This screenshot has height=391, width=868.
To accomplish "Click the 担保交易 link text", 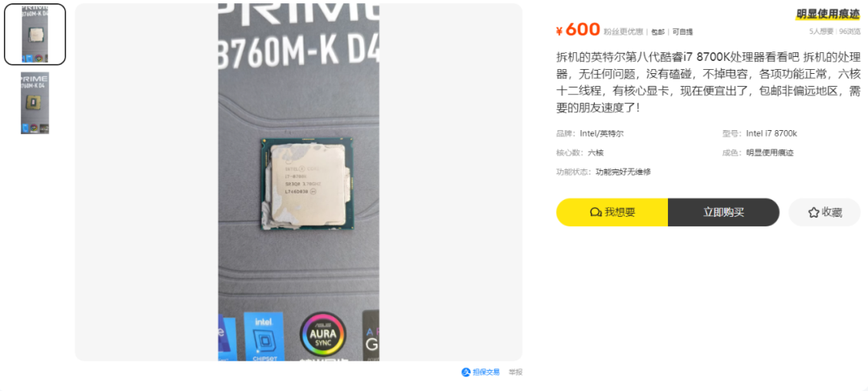I will [x=486, y=373].
